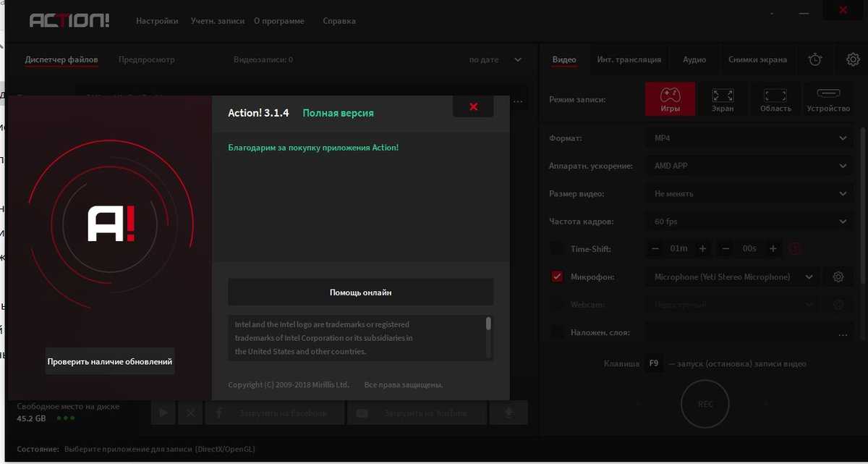Decrease Time-Shift seconds with the minus button
The image size is (868, 464).
(726, 249)
